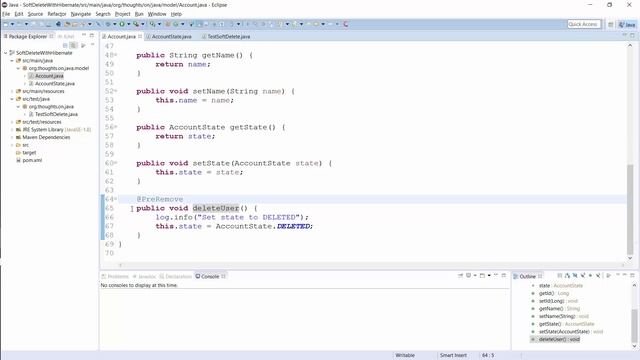The width and height of the screenshot is (640, 360).
Task: Click Open Console icon in Console toolbar
Action: click(482, 276)
